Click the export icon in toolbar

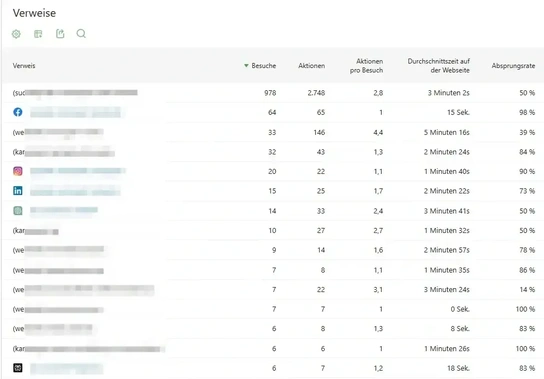pos(60,34)
